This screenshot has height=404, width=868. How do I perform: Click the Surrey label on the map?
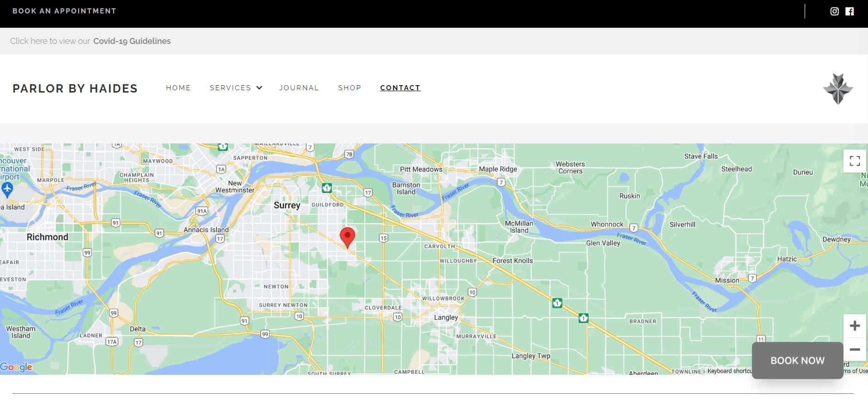(287, 205)
